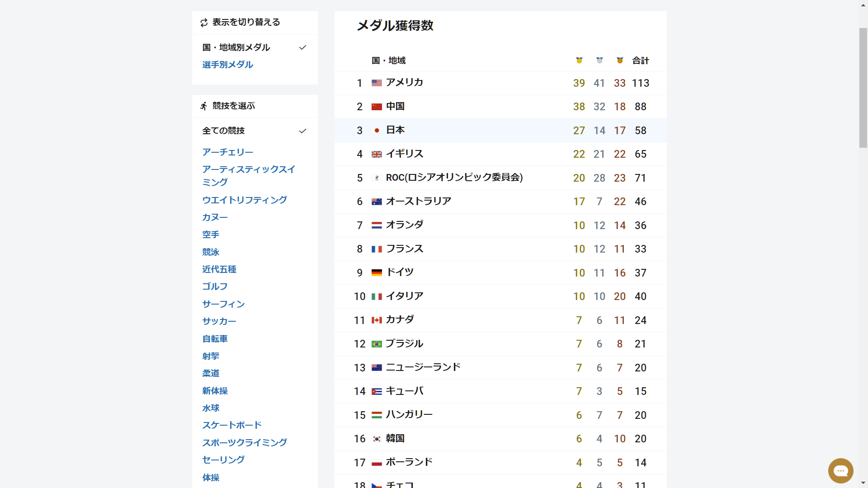Click the switch display arrows icon
The image size is (868, 488).
pos(204,23)
